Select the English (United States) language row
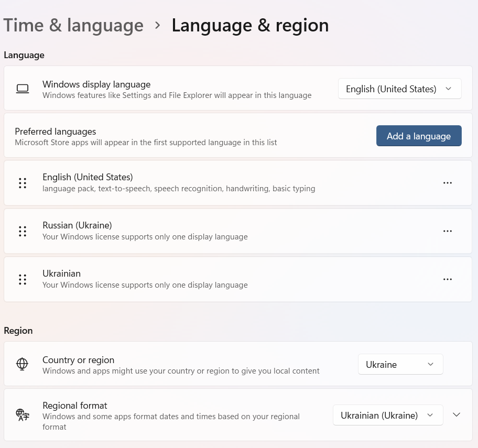Image resolution: width=478 pixels, height=448 pixels. point(210,183)
